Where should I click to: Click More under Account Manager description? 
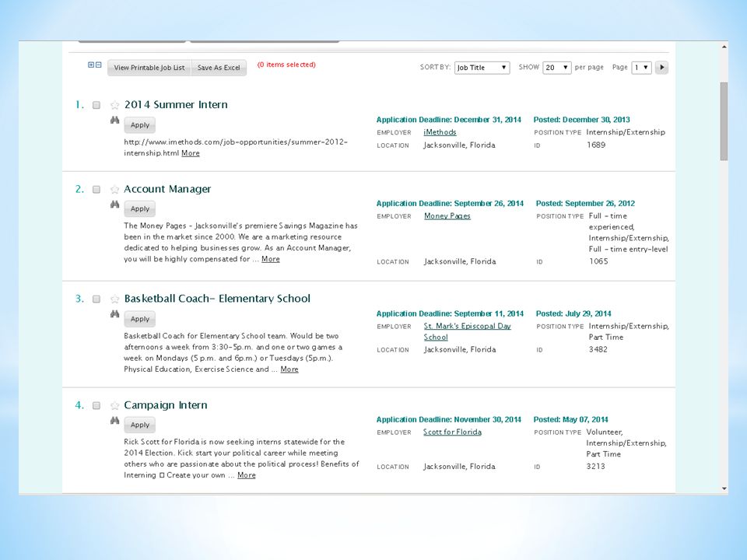pyautogui.click(x=271, y=259)
